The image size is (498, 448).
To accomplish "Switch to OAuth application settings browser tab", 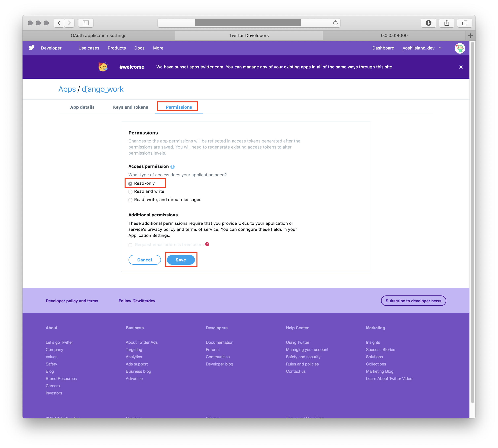I will click(x=99, y=35).
